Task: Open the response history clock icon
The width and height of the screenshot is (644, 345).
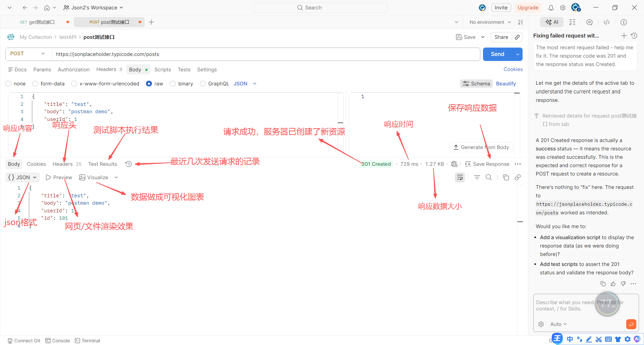Action: click(128, 164)
